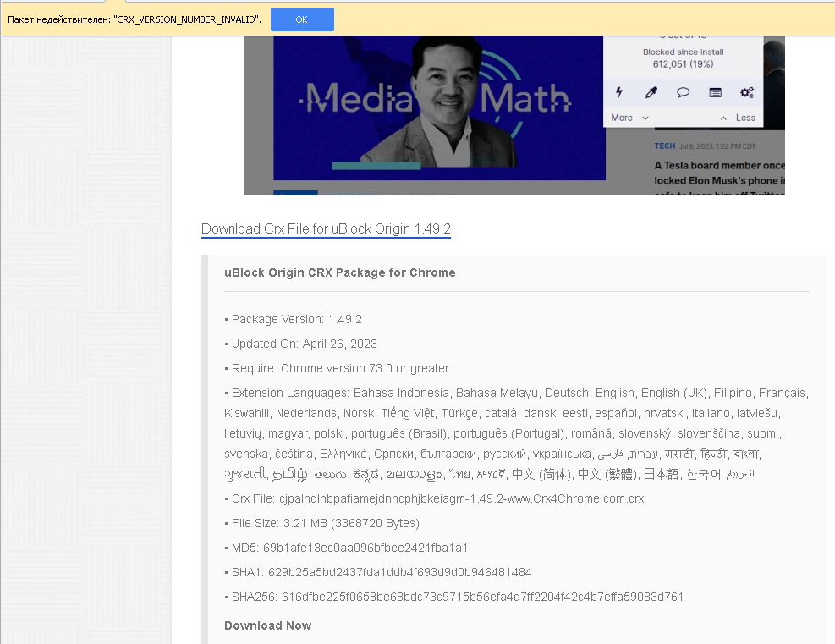Select the Crx File name text
The width and height of the screenshot is (835, 644).
coord(462,498)
